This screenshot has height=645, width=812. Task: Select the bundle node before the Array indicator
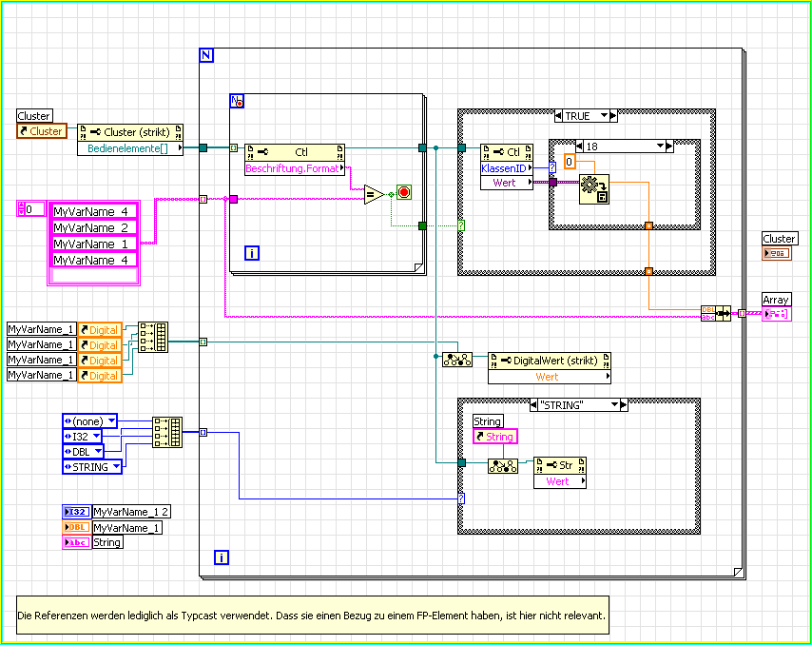pos(716,313)
